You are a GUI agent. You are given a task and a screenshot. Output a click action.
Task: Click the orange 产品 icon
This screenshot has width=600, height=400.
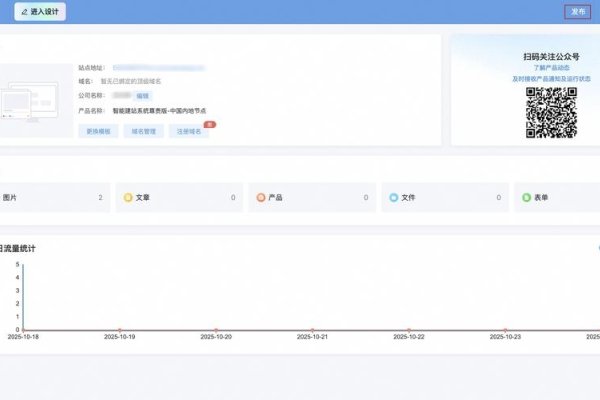(x=261, y=198)
